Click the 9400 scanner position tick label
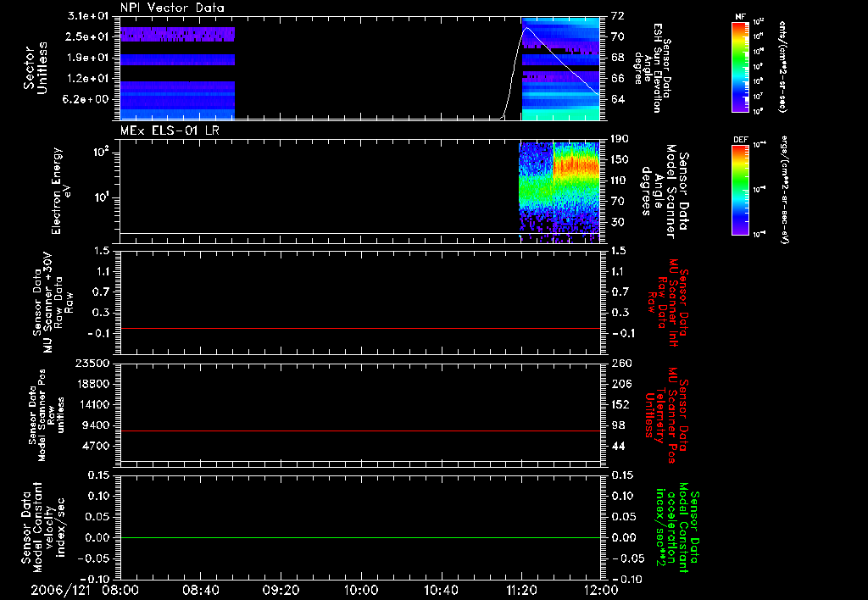 coord(95,425)
